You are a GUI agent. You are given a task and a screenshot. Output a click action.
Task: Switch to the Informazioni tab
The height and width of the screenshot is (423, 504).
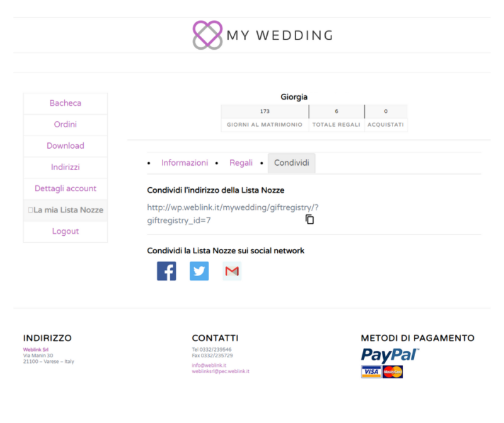click(x=185, y=163)
